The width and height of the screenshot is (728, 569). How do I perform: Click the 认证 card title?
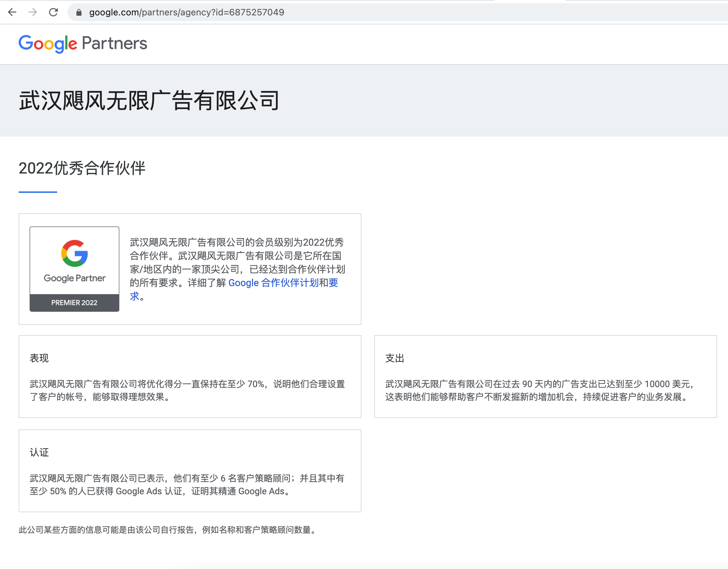[39, 452]
